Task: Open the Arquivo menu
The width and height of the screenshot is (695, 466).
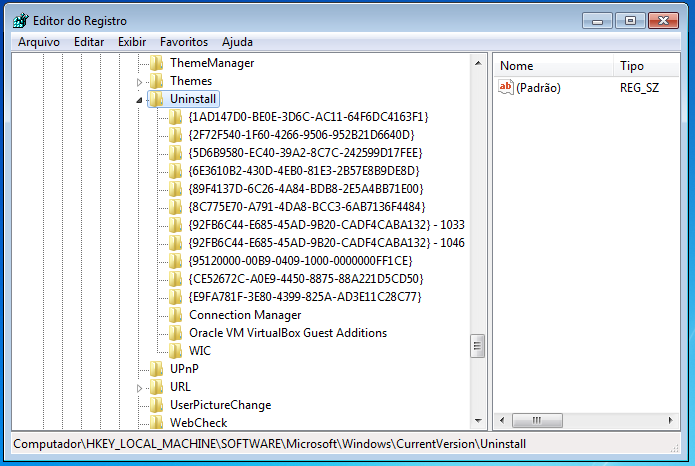Action: (x=39, y=42)
